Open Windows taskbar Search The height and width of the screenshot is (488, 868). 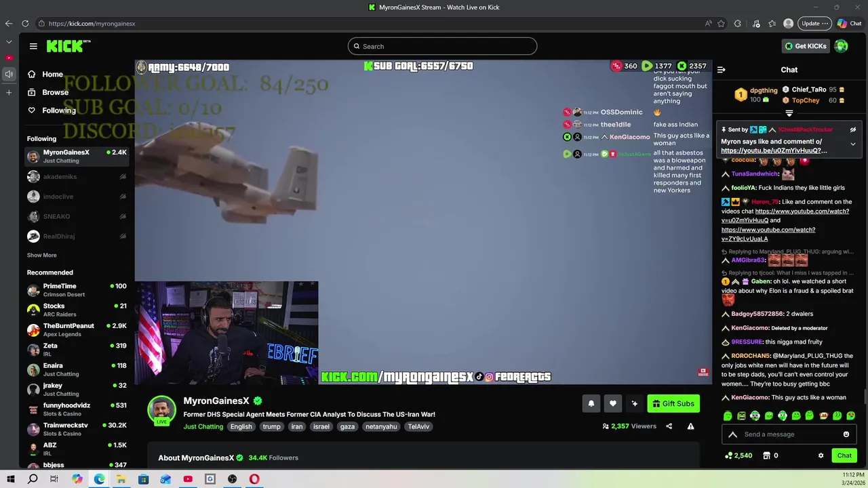tap(33, 479)
